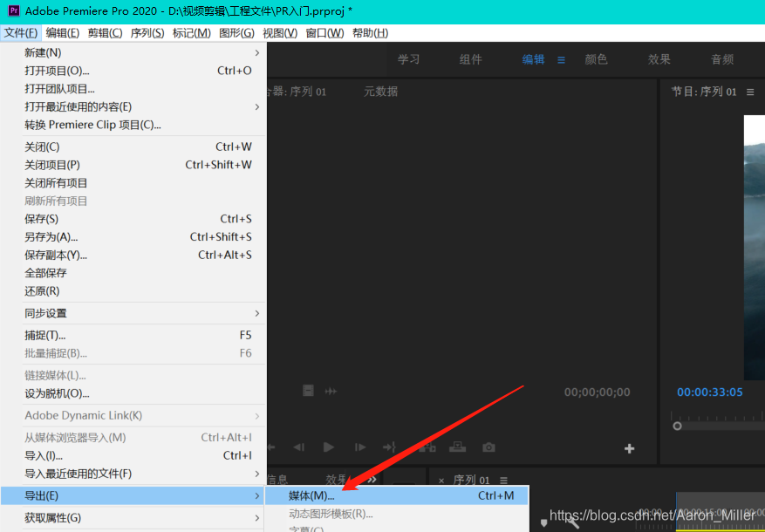Expand the 新建(N) submenu arrow

(257, 52)
